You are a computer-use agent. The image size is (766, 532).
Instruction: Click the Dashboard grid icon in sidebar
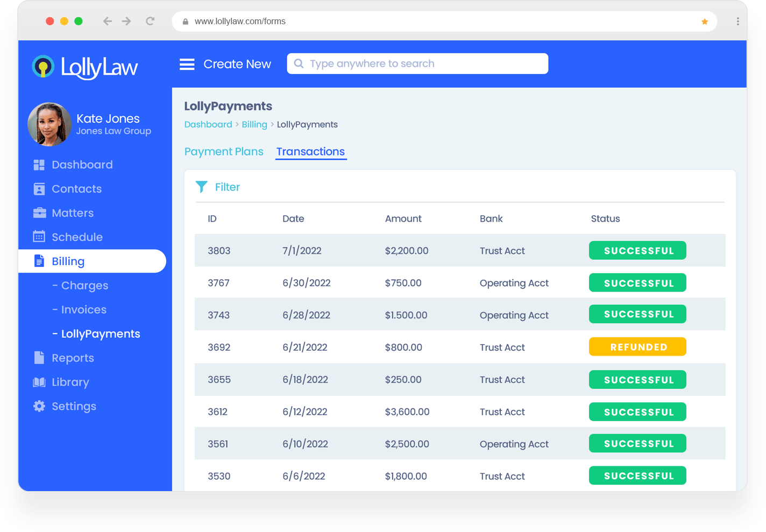tap(39, 165)
